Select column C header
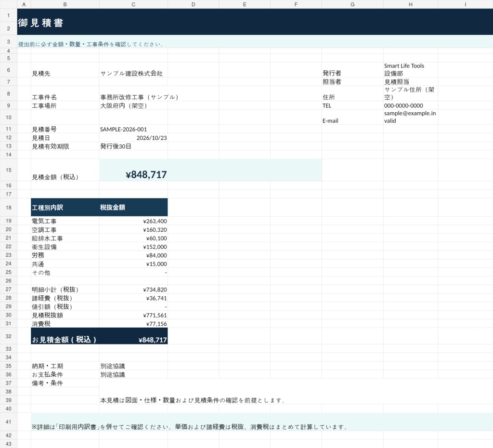This screenshot has width=493, height=448. pyautogui.click(x=133, y=4)
